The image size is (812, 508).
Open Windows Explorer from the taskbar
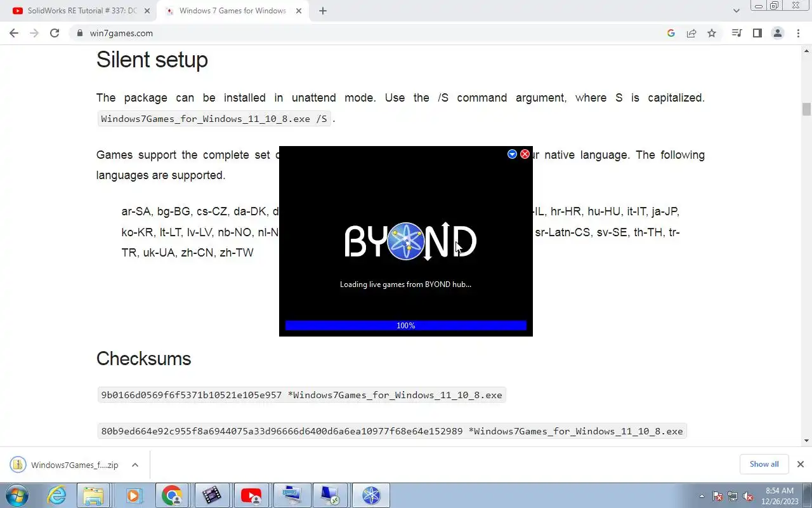click(x=93, y=495)
